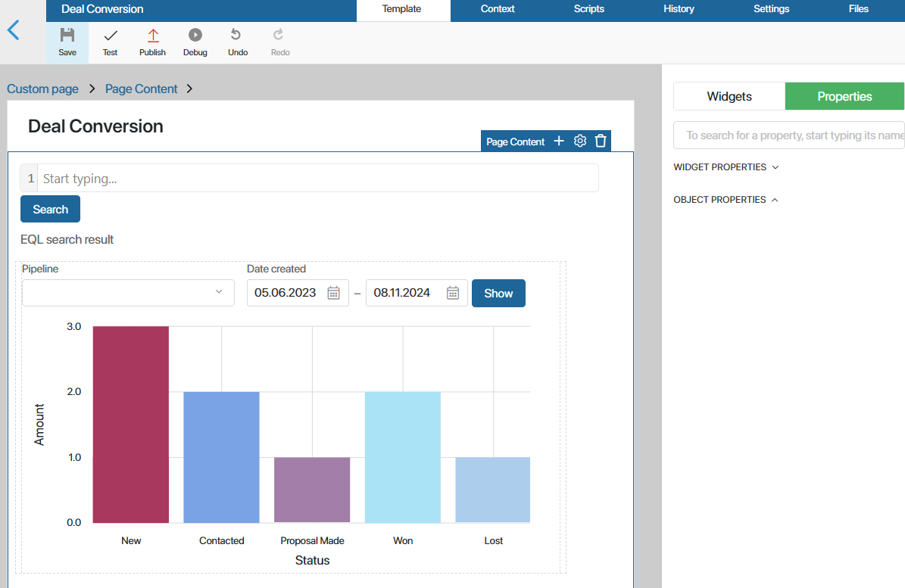Image resolution: width=905 pixels, height=588 pixels.
Task: Run Test from the toolbar
Action: point(110,42)
